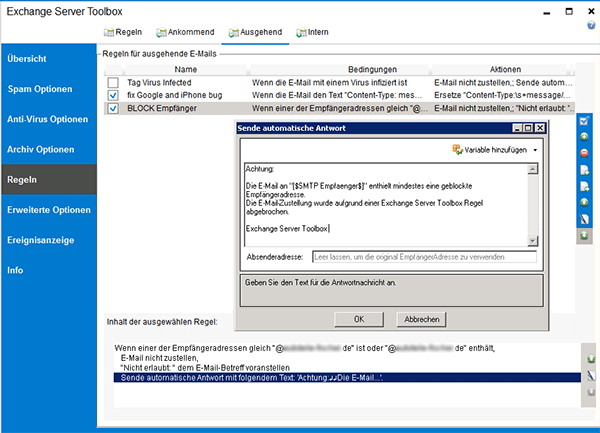600x433 pixels.
Task: Minimize the Sende automatische Antwort dialog
Action: pyautogui.click(x=517, y=128)
